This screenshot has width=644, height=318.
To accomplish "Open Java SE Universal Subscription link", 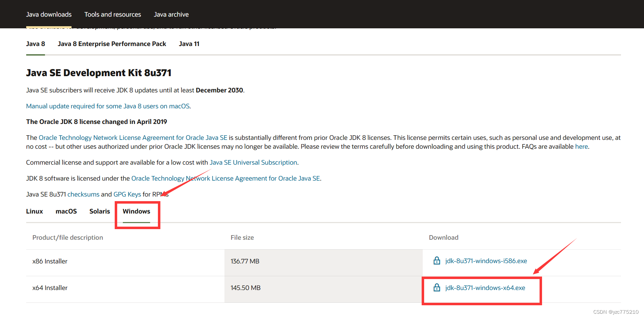I will point(253,163).
